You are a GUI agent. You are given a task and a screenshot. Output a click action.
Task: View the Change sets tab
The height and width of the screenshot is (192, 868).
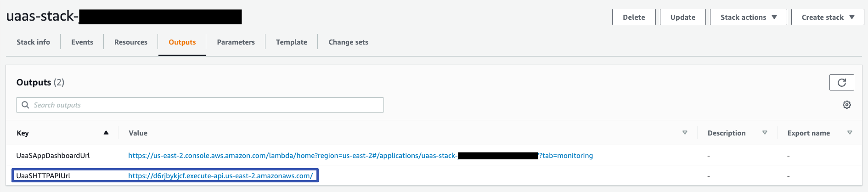348,42
